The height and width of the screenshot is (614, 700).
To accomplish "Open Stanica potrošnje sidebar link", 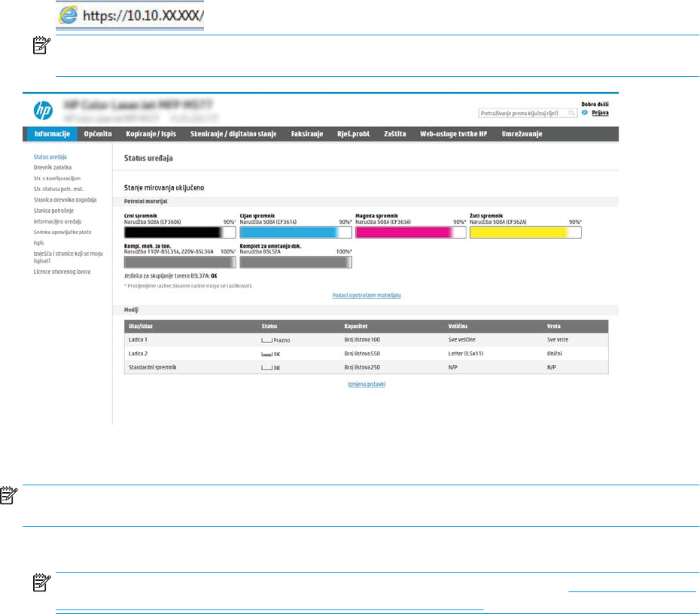I will pyautogui.click(x=53, y=211).
